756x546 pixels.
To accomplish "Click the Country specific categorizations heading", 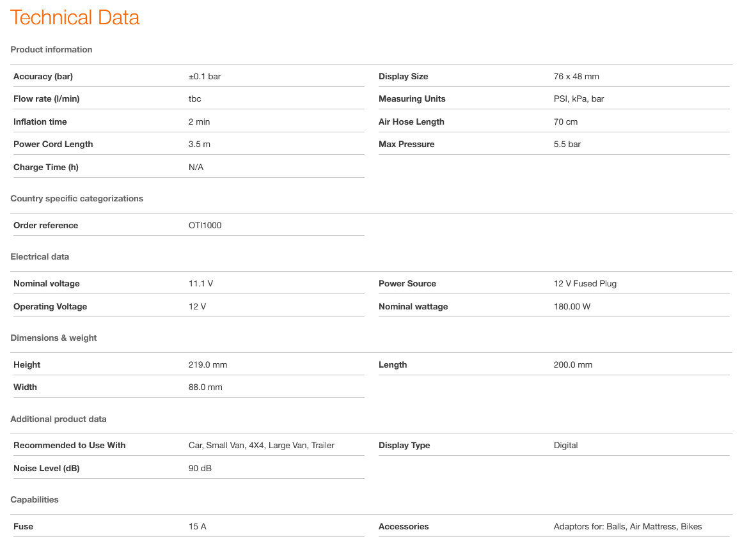I will pos(77,198).
